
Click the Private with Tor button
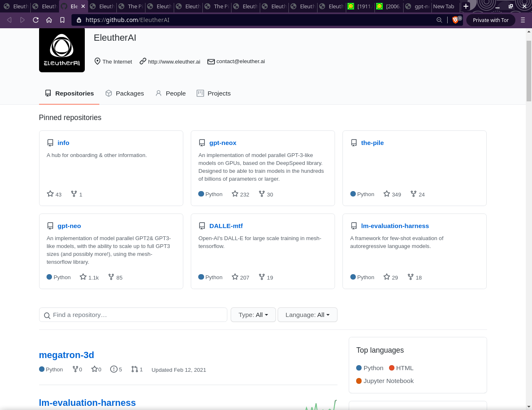(490, 20)
